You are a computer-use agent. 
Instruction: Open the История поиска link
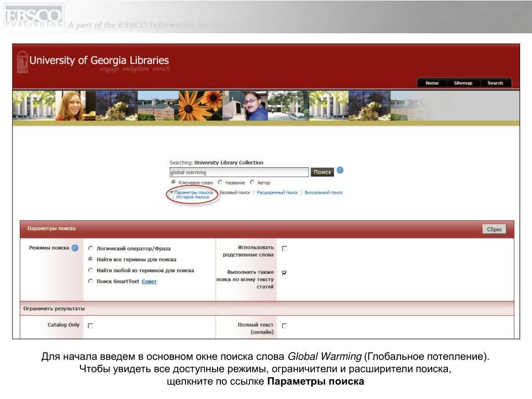pos(192,197)
